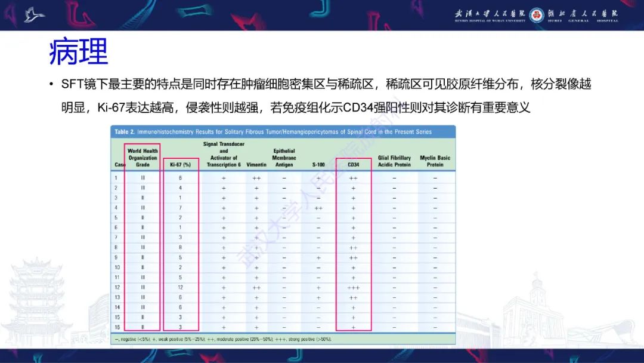
Task: Select the Ki-67 (%) red highlighted column
Action: point(181,236)
